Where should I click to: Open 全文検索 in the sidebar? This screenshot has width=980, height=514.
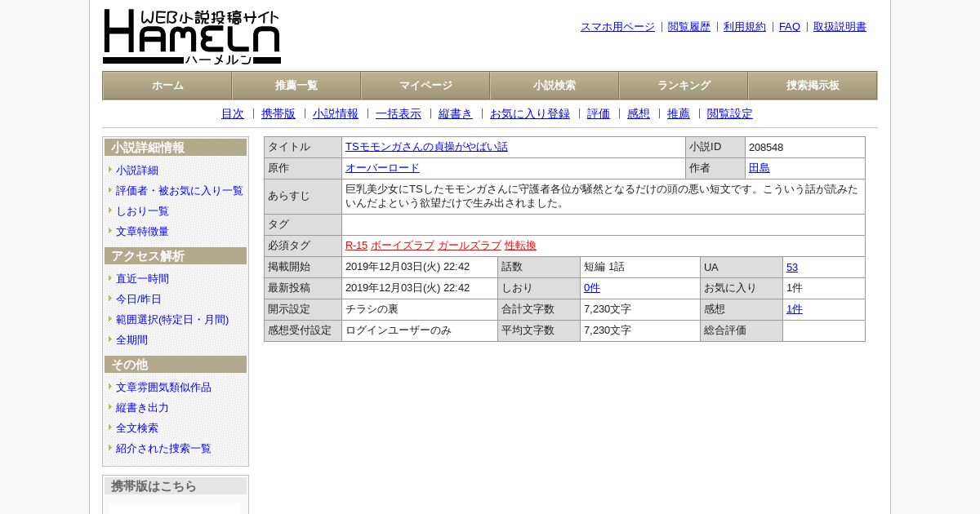[137, 428]
